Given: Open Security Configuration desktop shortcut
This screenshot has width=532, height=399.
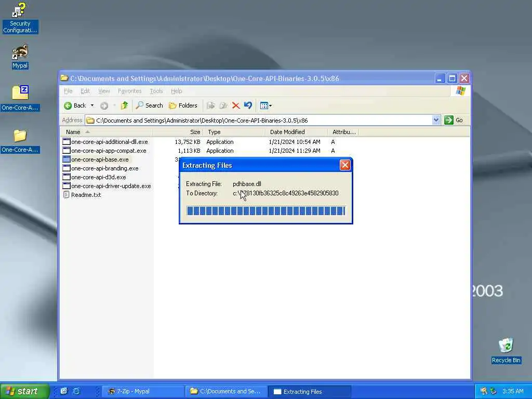Looking at the screenshot, I should pos(20,18).
